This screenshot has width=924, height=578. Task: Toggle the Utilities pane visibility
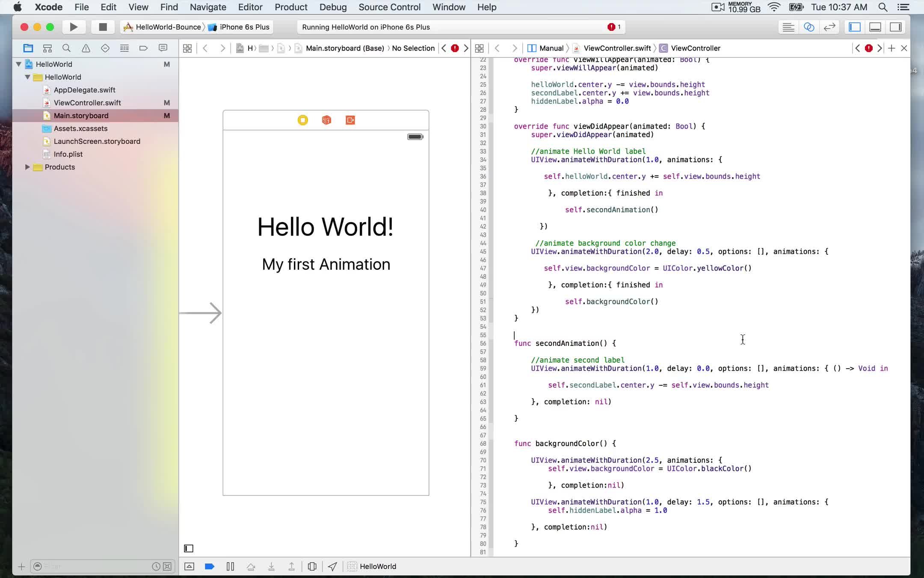[x=896, y=27]
